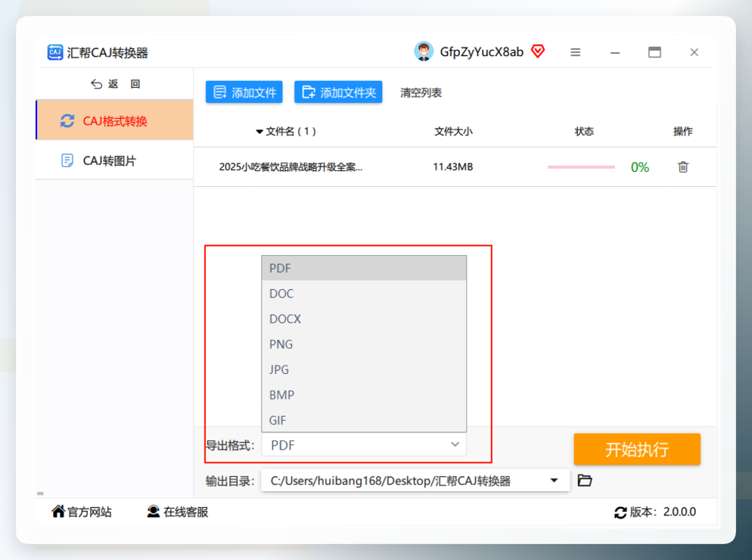Click 添加文件 button
The image size is (752, 560).
click(x=244, y=92)
